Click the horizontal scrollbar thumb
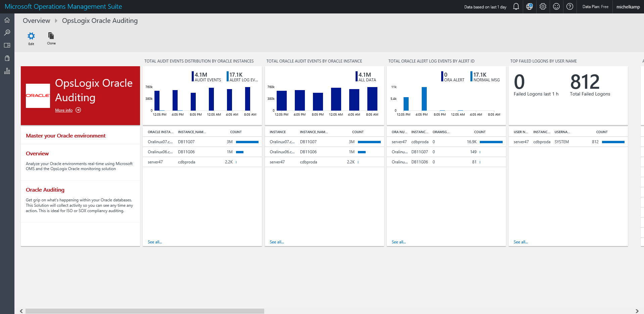 (145, 311)
